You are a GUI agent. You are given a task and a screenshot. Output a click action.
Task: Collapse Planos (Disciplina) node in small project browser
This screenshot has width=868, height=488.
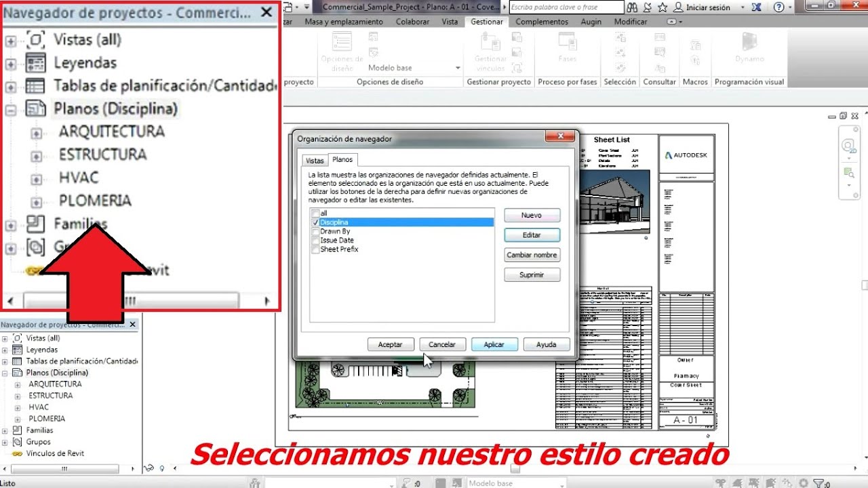pyautogui.click(x=5, y=373)
